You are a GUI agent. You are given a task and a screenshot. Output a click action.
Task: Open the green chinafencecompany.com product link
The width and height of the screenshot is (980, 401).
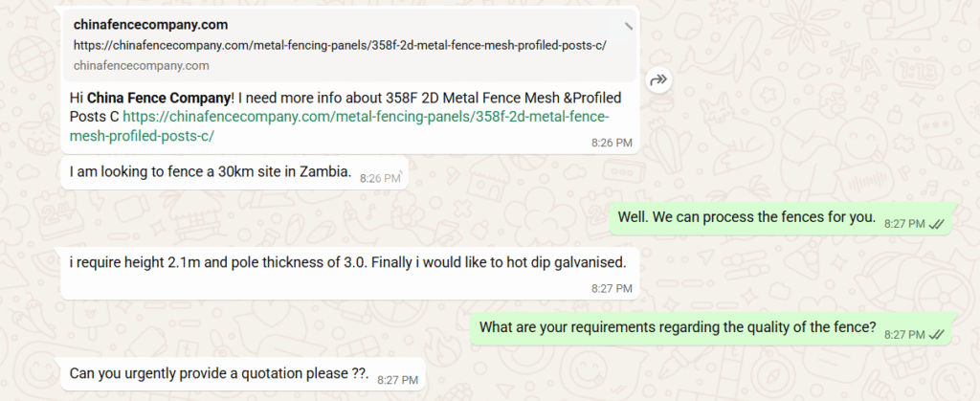click(x=366, y=126)
